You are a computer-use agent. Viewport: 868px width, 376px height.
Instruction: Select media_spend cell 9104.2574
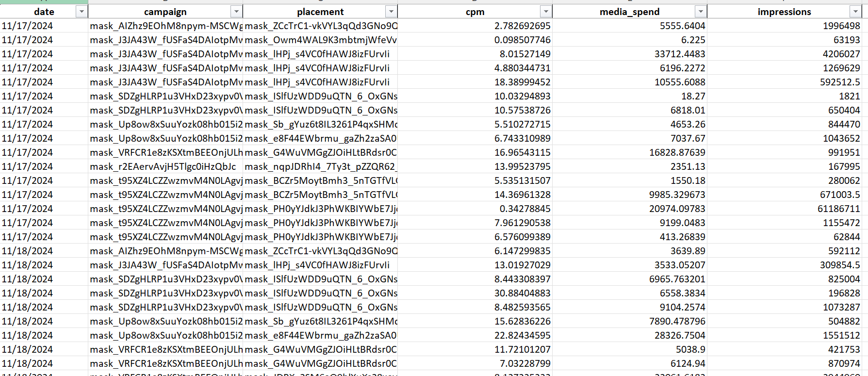point(630,307)
